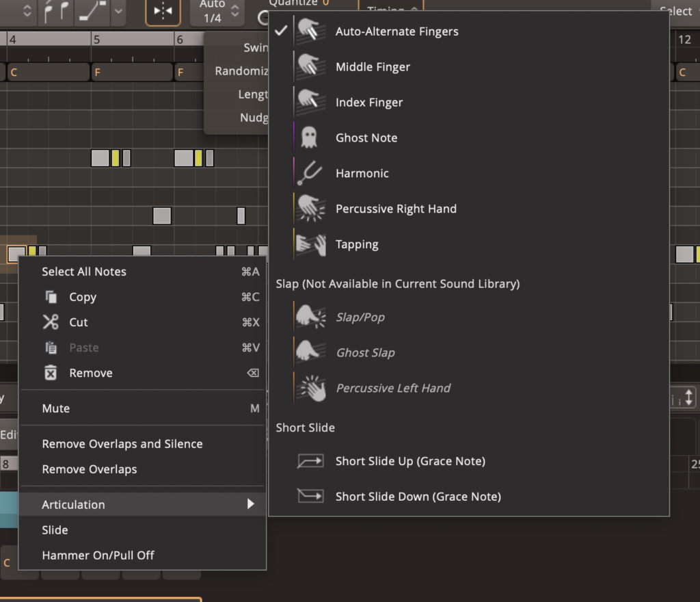Screen dimensions: 700x602
Task: Copy the selected notes
Action: click(x=142, y=297)
